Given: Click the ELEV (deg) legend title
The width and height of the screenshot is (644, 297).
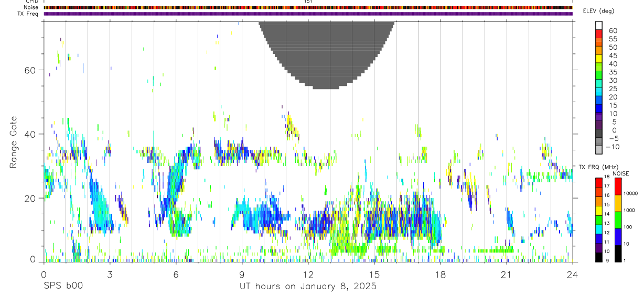Looking at the screenshot, I should coord(598,11).
